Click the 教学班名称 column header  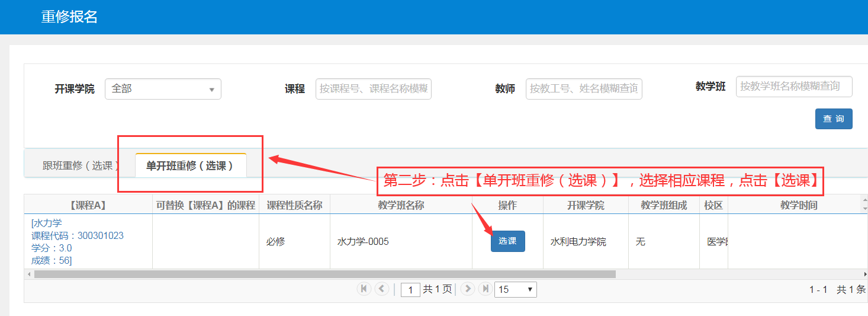401,206
